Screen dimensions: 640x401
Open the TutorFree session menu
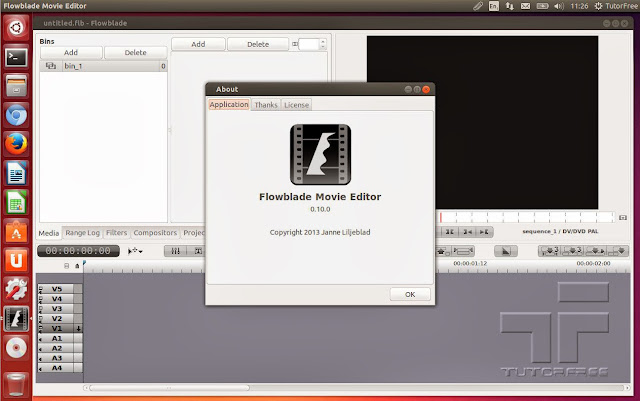point(616,6)
